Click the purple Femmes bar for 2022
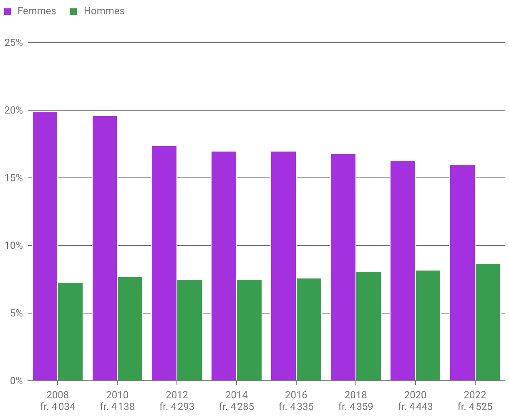Screen dimensions: 509x420 [x=463, y=273]
